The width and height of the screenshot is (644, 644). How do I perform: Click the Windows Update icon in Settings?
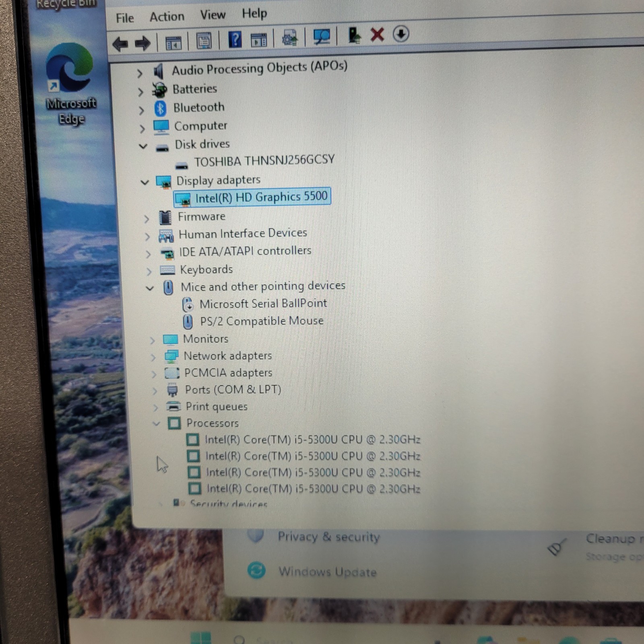coord(256,570)
